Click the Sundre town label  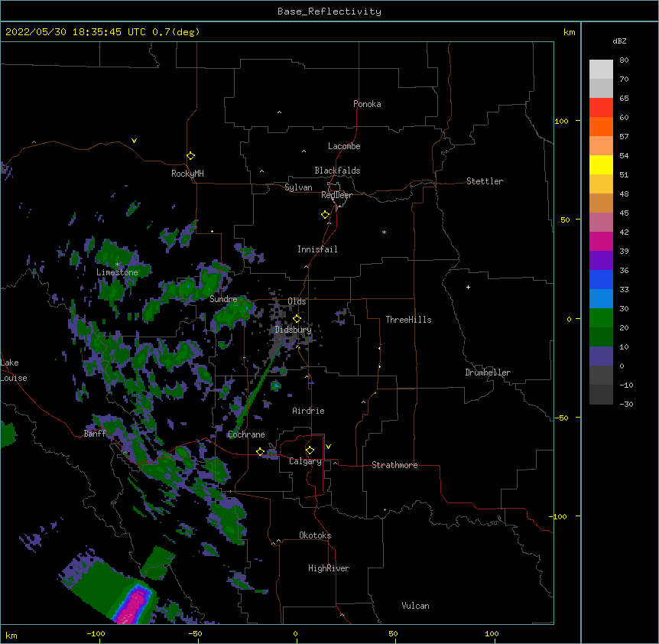pos(223,299)
